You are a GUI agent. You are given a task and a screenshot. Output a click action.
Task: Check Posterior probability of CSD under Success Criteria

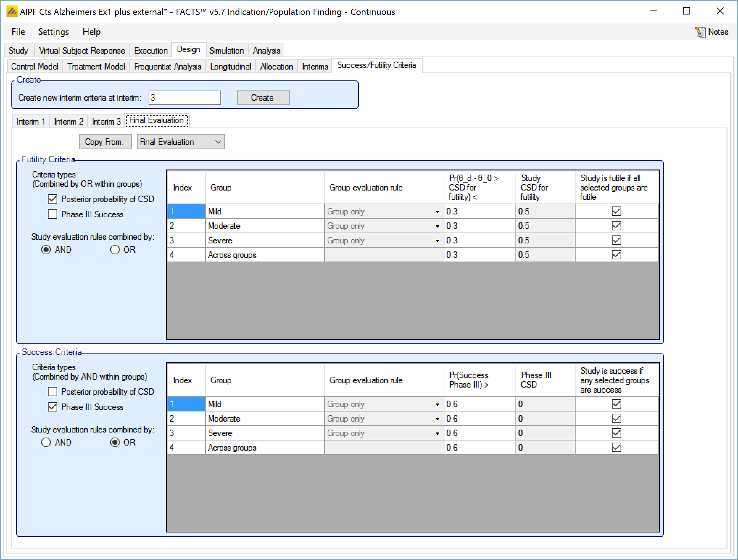point(53,392)
